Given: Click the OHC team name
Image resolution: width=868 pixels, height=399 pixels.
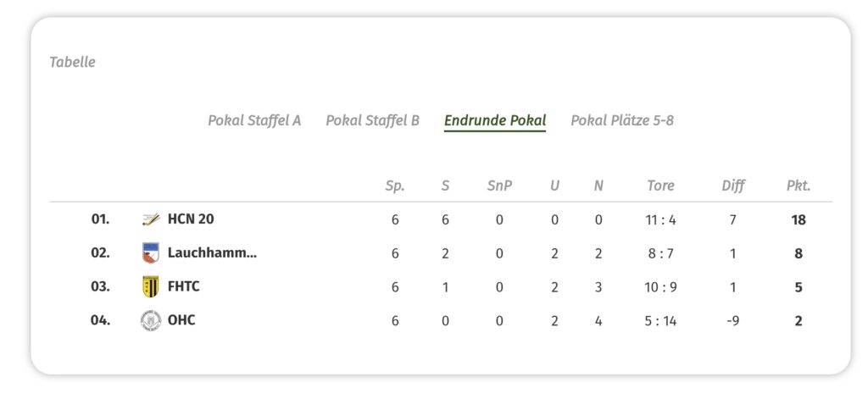Looking at the screenshot, I should (x=181, y=320).
